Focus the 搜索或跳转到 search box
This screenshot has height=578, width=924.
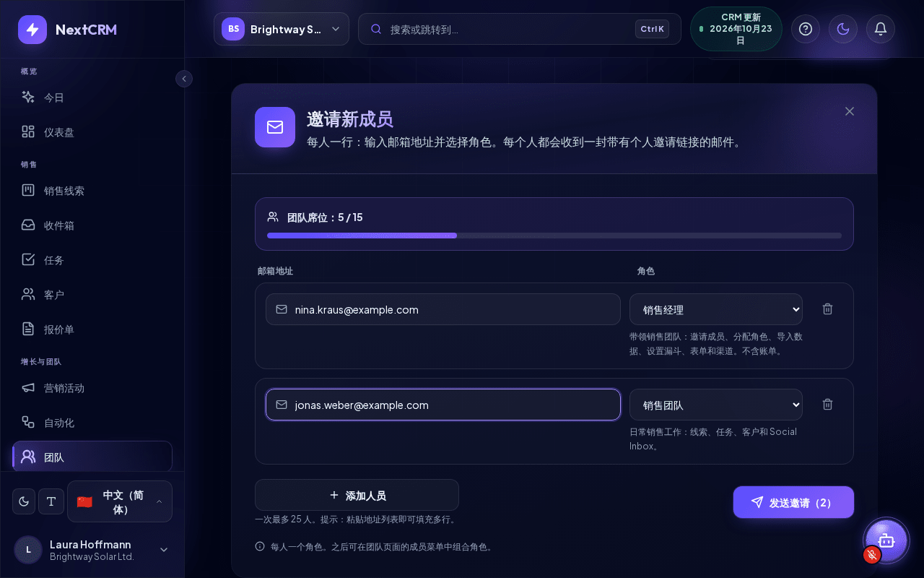pos(520,29)
